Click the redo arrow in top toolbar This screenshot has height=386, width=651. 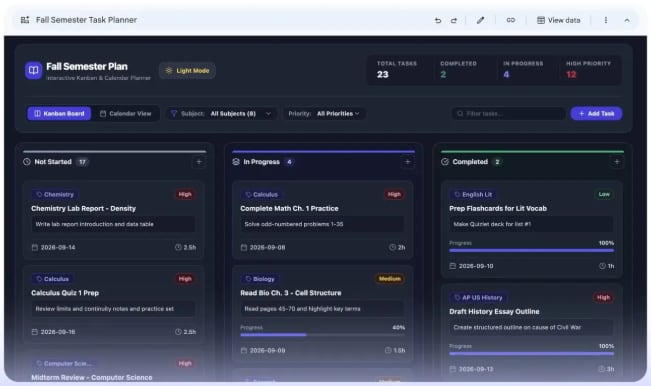click(454, 20)
